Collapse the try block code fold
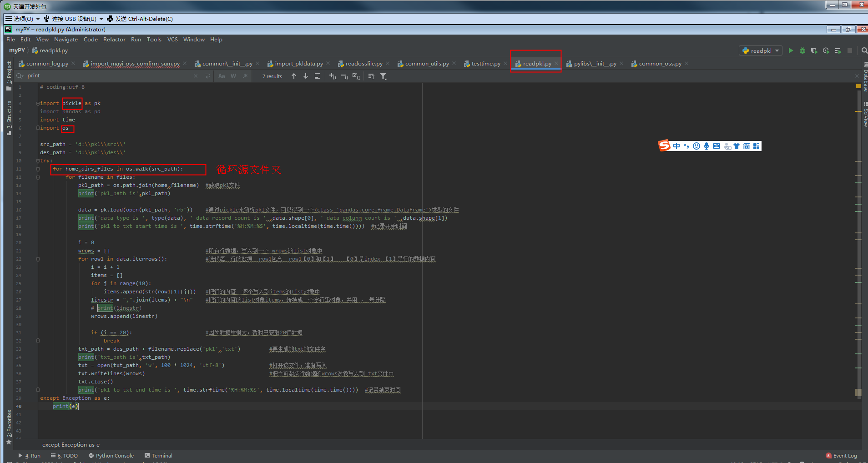 tap(38, 161)
